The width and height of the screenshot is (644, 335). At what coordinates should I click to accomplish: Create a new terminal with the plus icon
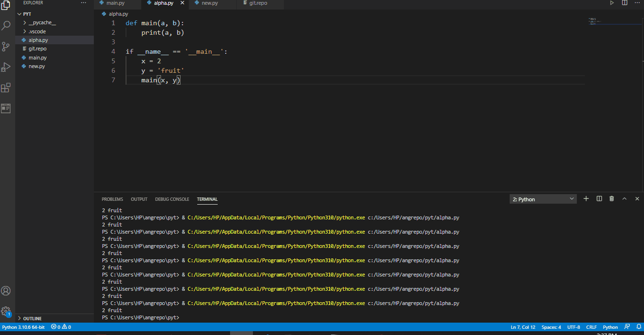[x=586, y=198]
